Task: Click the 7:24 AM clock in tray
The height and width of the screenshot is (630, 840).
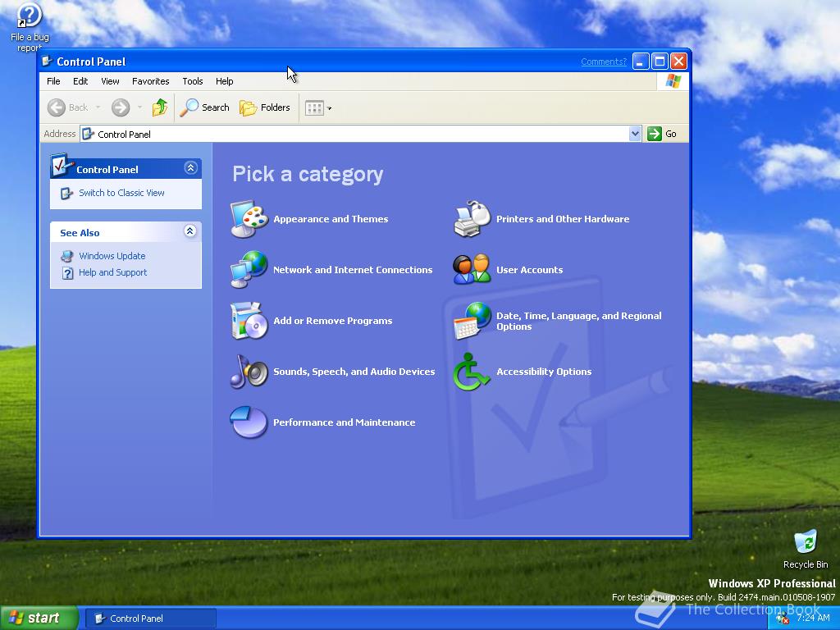Action: (x=813, y=618)
